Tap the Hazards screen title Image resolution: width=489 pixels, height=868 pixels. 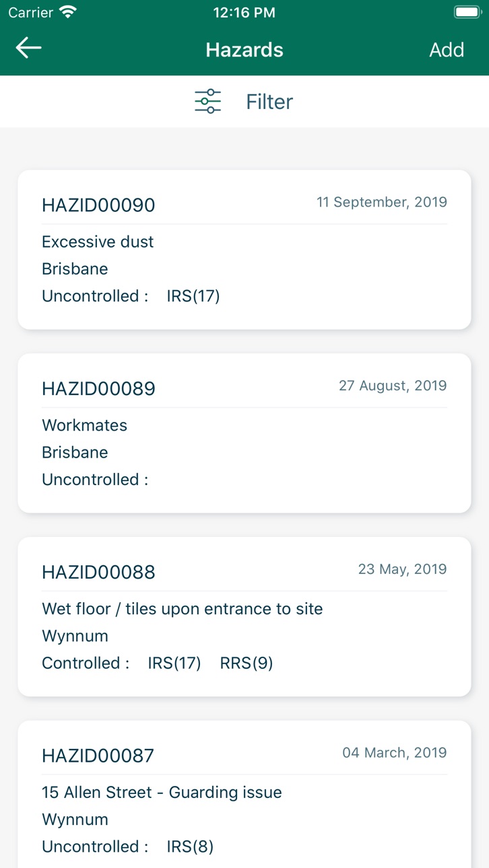pyautogui.click(x=244, y=50)
